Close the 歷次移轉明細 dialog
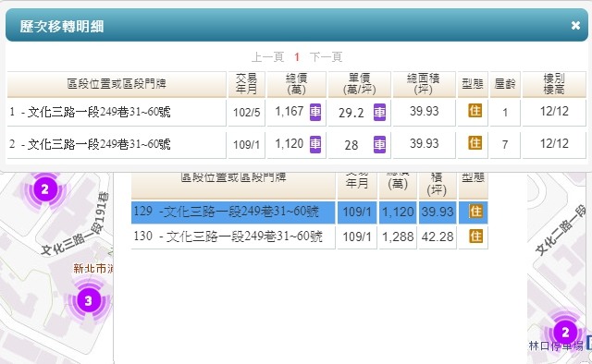Image resolution: width=592 pixels, height=364 pixels. click(575, 25)
